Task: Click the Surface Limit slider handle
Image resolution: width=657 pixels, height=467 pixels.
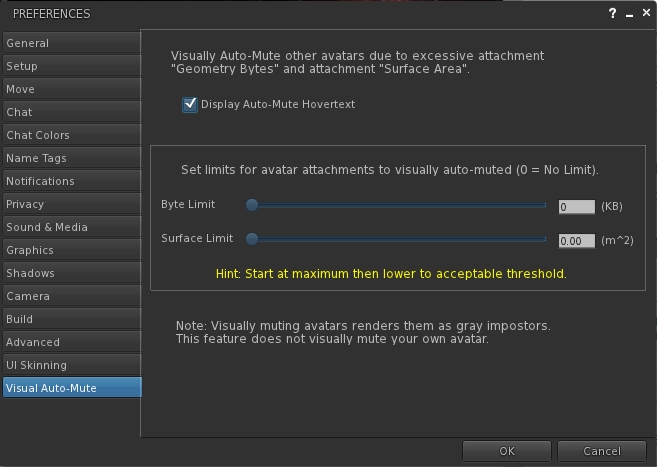Action: pos(252,239)
